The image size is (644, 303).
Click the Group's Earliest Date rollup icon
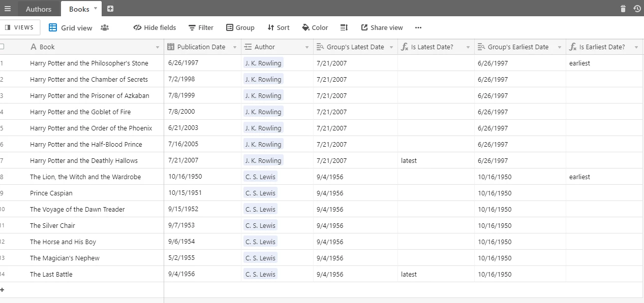pos(481,47)
